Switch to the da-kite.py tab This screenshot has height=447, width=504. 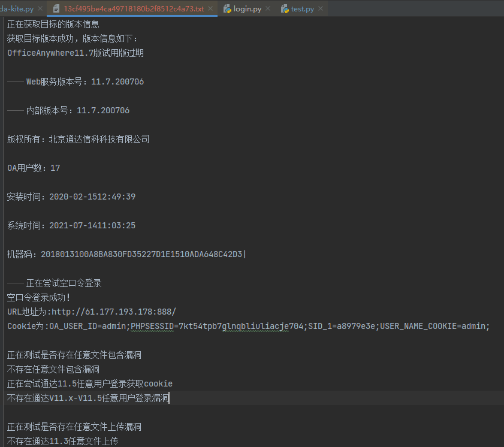[17, 8]
